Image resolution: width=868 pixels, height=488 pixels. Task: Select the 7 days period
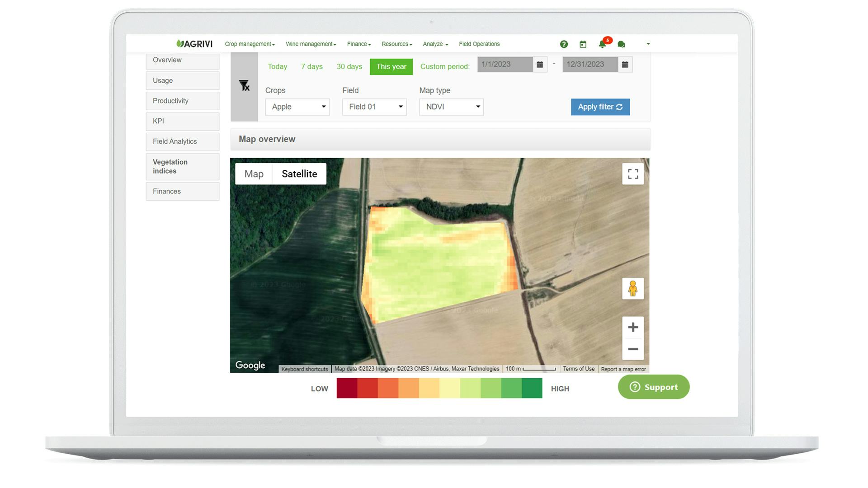(x=311, y=66)
